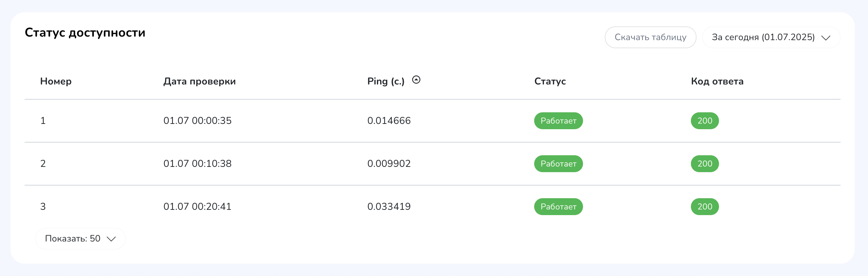The height and width of the screenshot is (276, 868).
Task: Click the 200 response code in row 1
Action: [x=705, y=121]
